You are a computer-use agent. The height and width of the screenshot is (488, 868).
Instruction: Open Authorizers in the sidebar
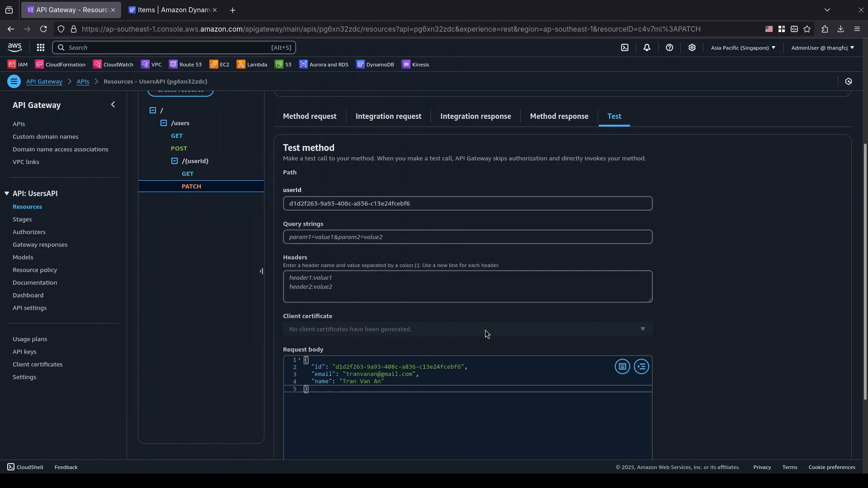(29, 232)
